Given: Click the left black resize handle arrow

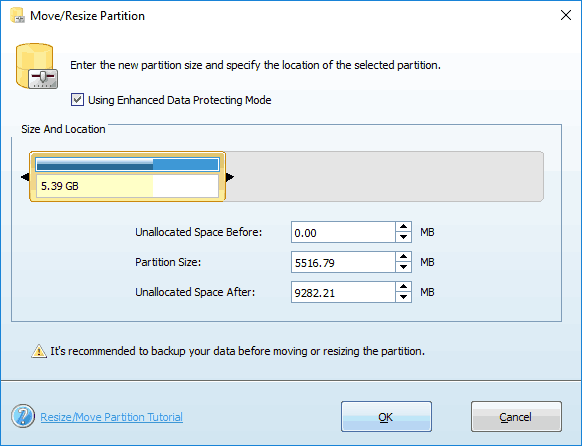Looking at the screenshot, I should click(x=25, y=177).
